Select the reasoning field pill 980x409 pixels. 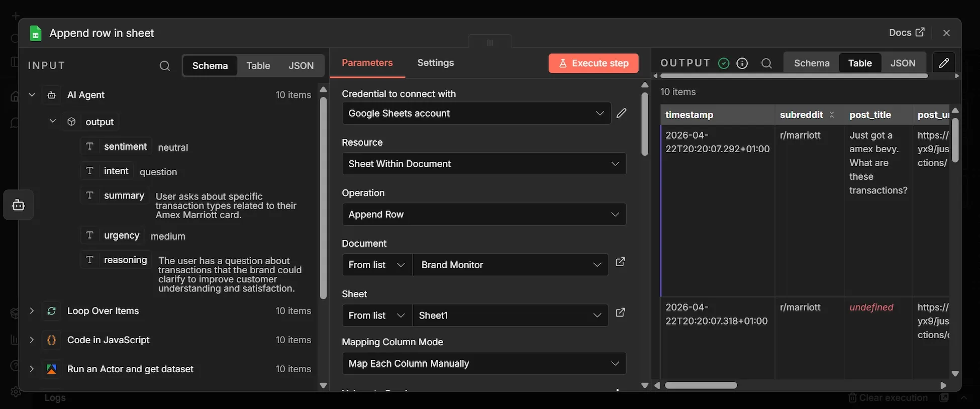point(116,260)
